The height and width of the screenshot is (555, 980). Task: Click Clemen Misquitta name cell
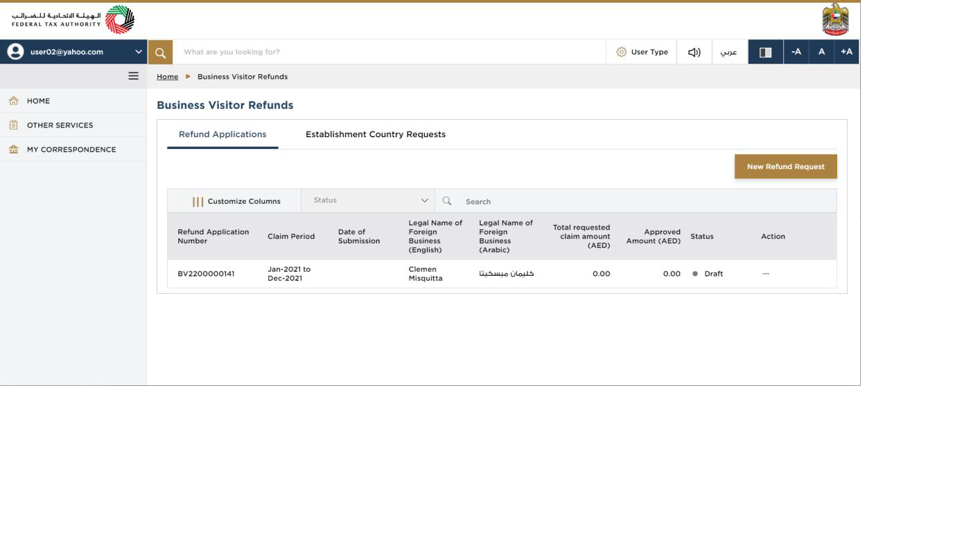[426, 274]
